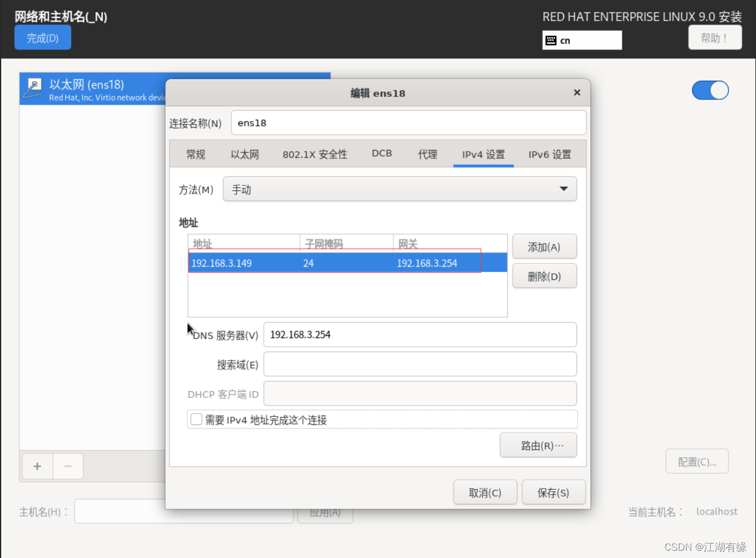Screen dimensions: 756x558
Task: Open the 配置(C) dialog
Action: pyautogui.click(x=697, y=461)
